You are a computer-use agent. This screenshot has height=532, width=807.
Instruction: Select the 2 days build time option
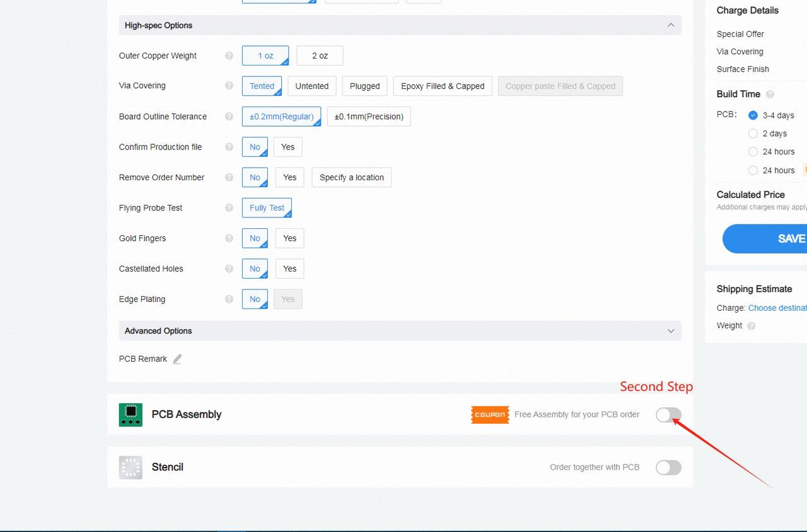click(753, 134)
